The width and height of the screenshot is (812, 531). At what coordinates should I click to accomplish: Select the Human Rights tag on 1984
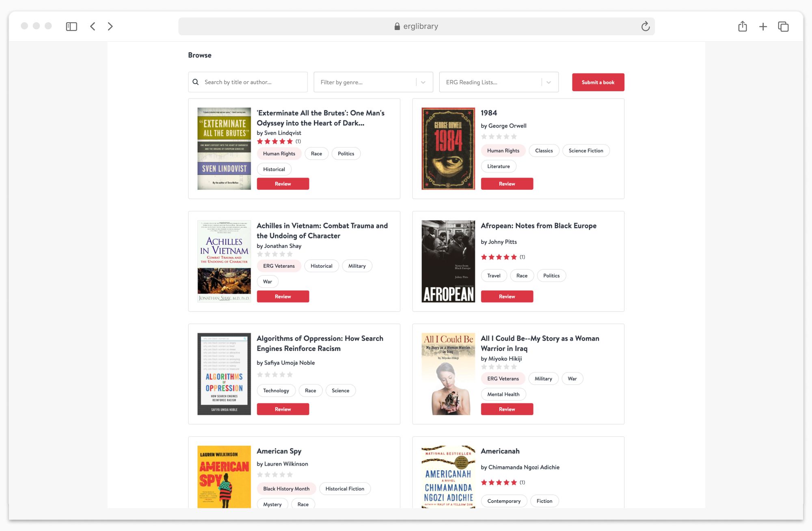(503, 150)
